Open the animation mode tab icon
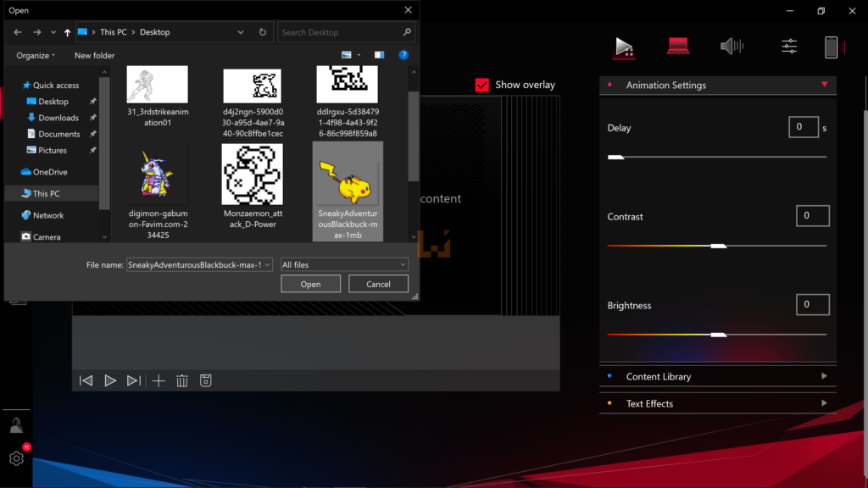The height and width of the screenshot is (488, 868). click(624, 47)
